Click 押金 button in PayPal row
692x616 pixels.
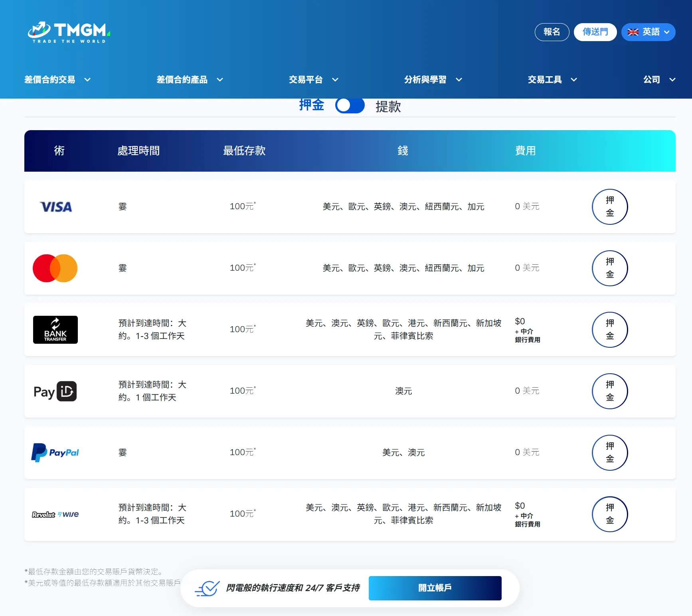[x=610, y=453]
